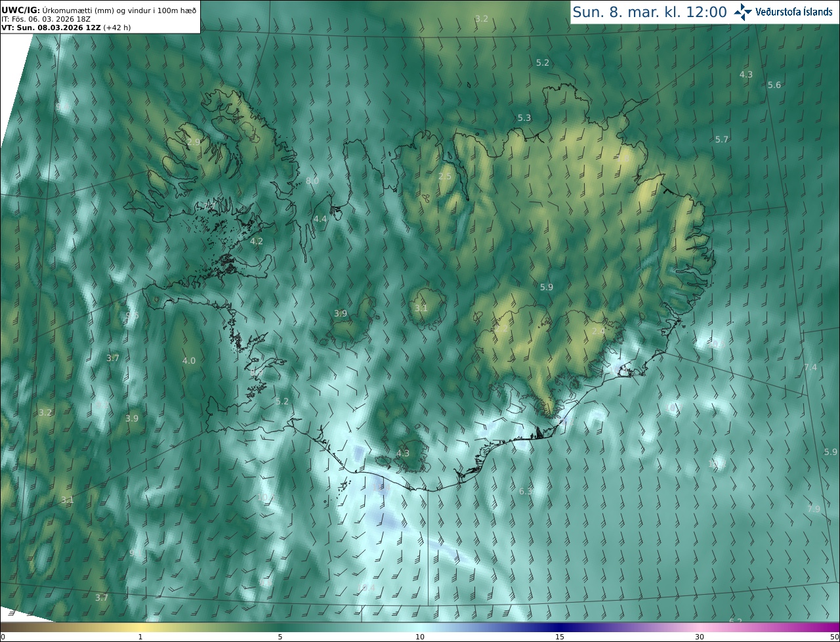Image resolution: width=840 pixels, height=642 pixels.
Task: Click the 7.4 precipitation value on the map
Action: (x=810, y=368)
